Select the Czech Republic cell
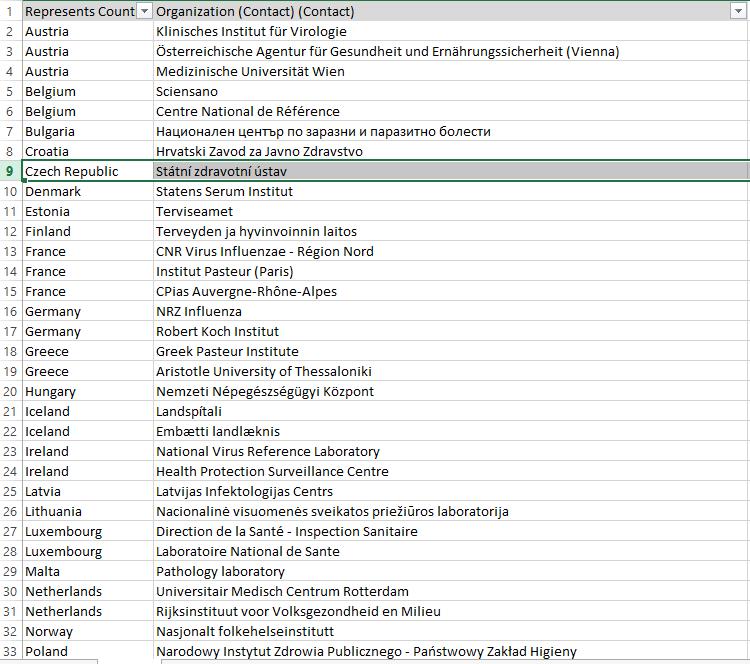 pos(88,171)
